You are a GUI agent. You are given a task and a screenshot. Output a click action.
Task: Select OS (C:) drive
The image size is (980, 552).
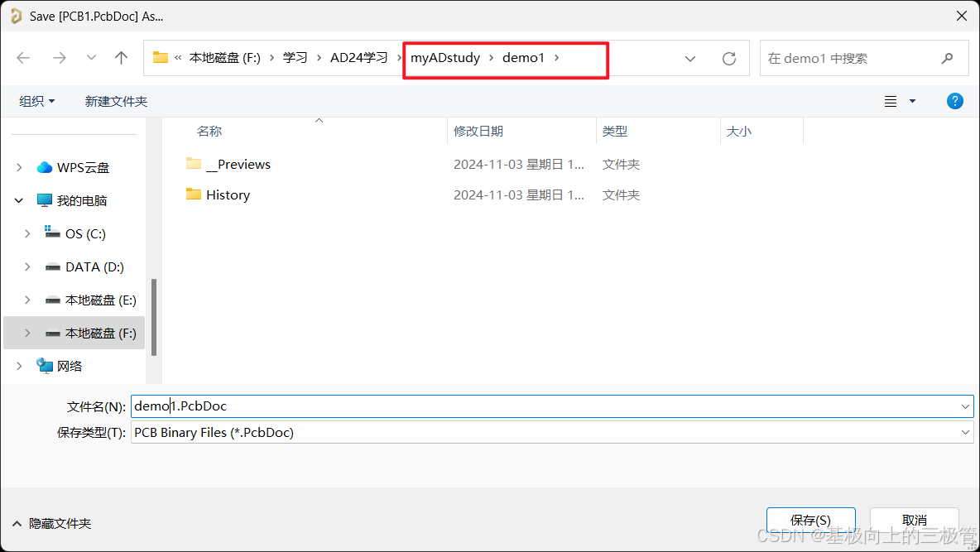(85, 234)
